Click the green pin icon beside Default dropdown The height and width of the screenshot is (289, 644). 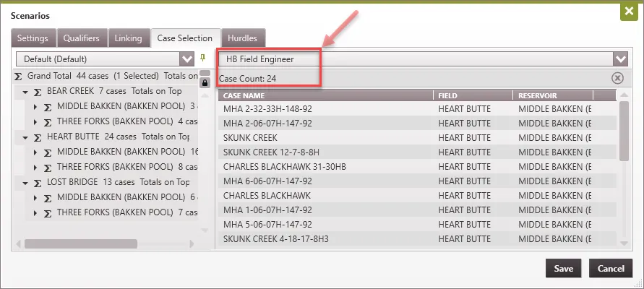click(x=203, y=58)
